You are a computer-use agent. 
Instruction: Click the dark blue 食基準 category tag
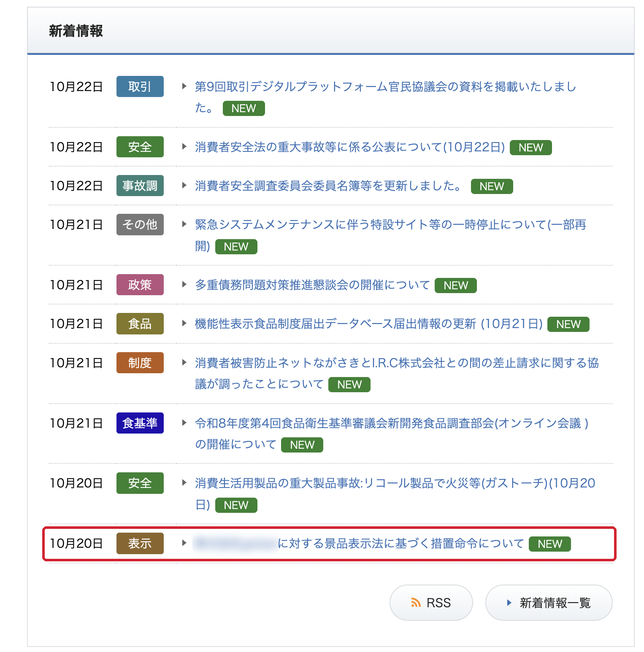coord(140,423)
